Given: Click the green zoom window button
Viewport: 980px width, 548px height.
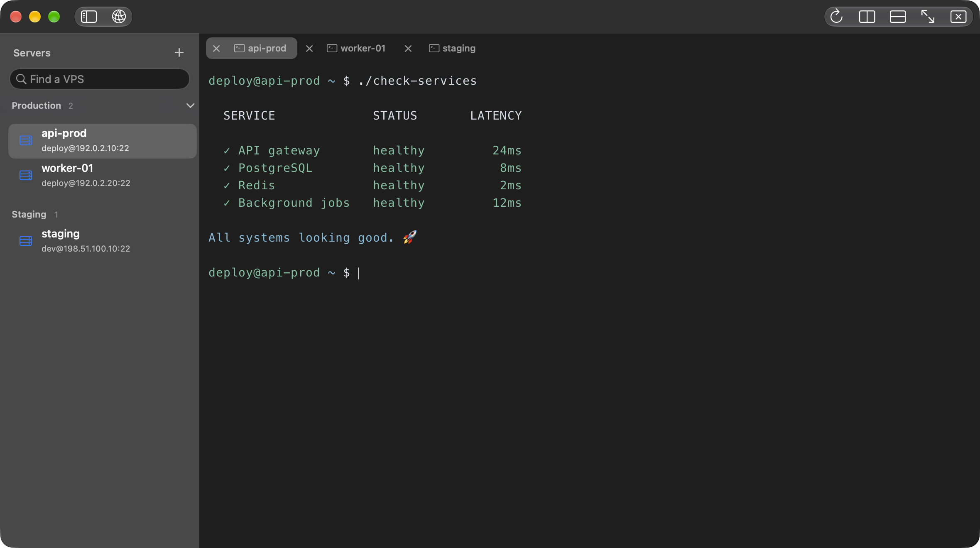Looking at the screenshot, I should [x=54, y=17].
